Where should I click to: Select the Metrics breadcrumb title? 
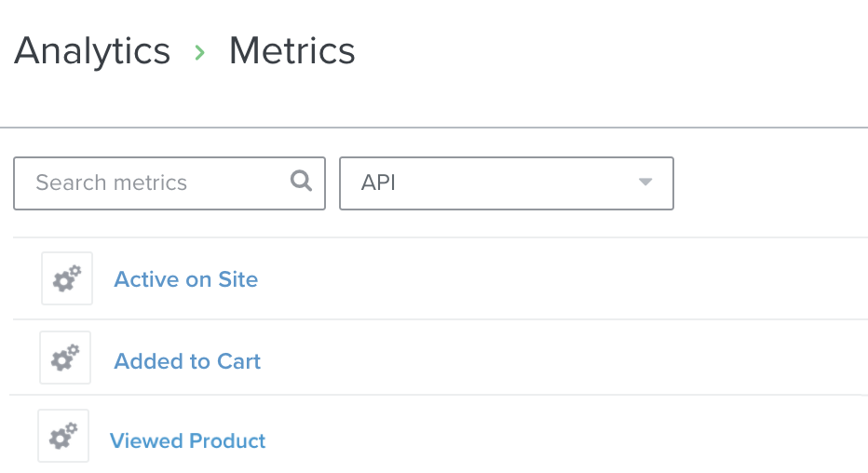pyautogui.click(x=292, y=50)
